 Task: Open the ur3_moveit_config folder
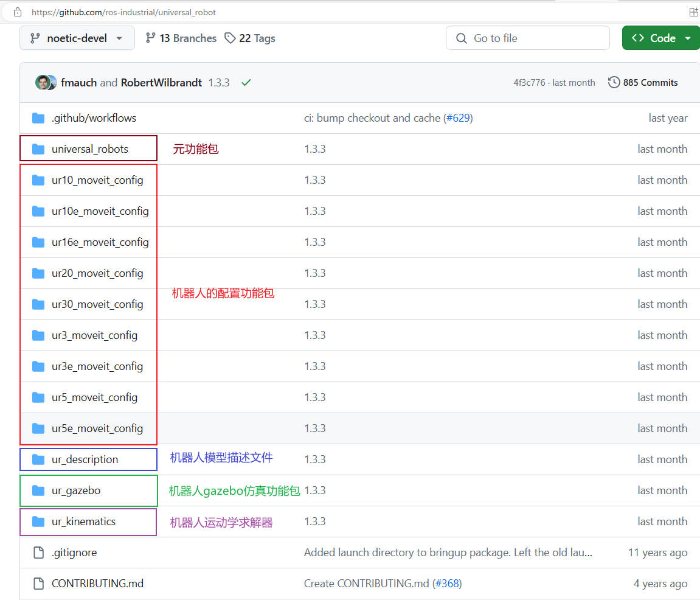click(95, 335)
